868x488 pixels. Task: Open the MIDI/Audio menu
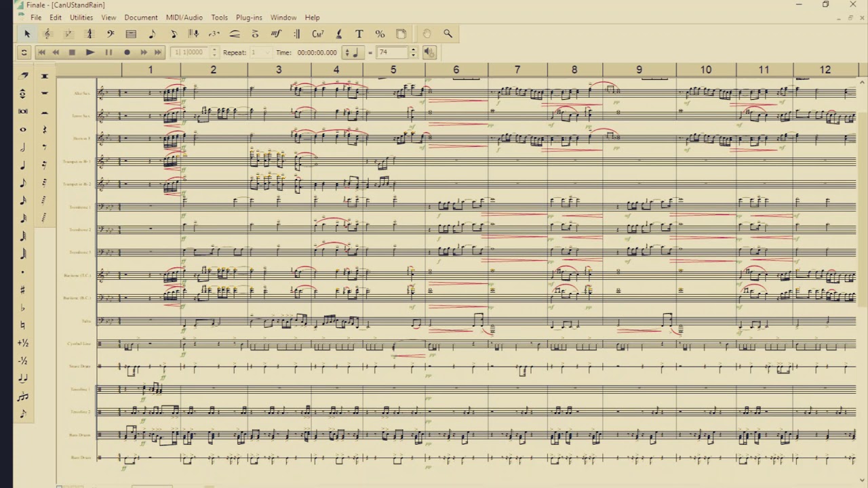coord(184,18)
